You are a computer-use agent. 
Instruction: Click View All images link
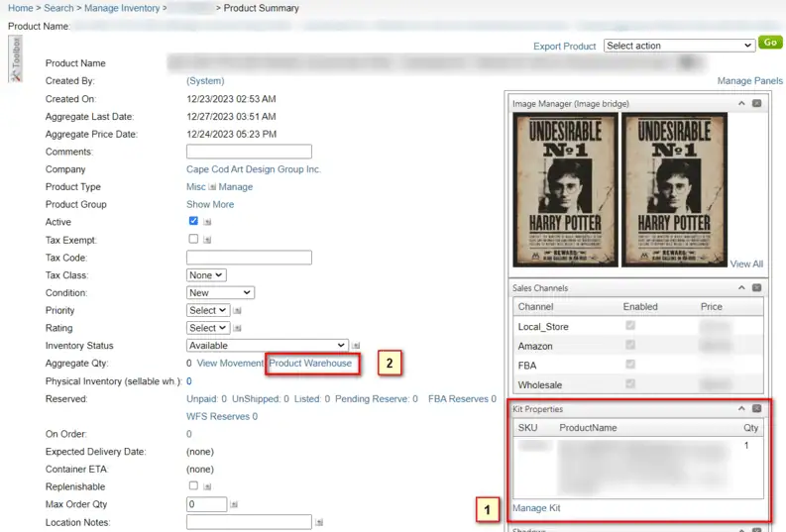746,264
